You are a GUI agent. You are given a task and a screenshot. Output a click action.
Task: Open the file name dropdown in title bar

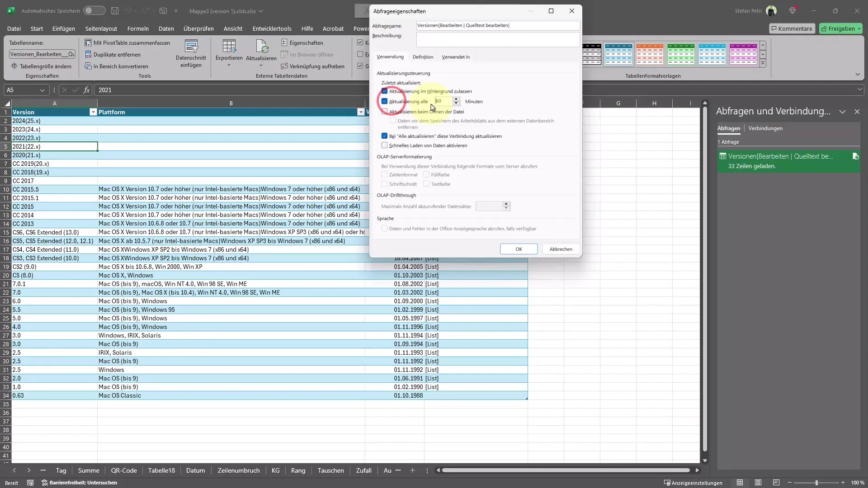click(x=261, y=11)
